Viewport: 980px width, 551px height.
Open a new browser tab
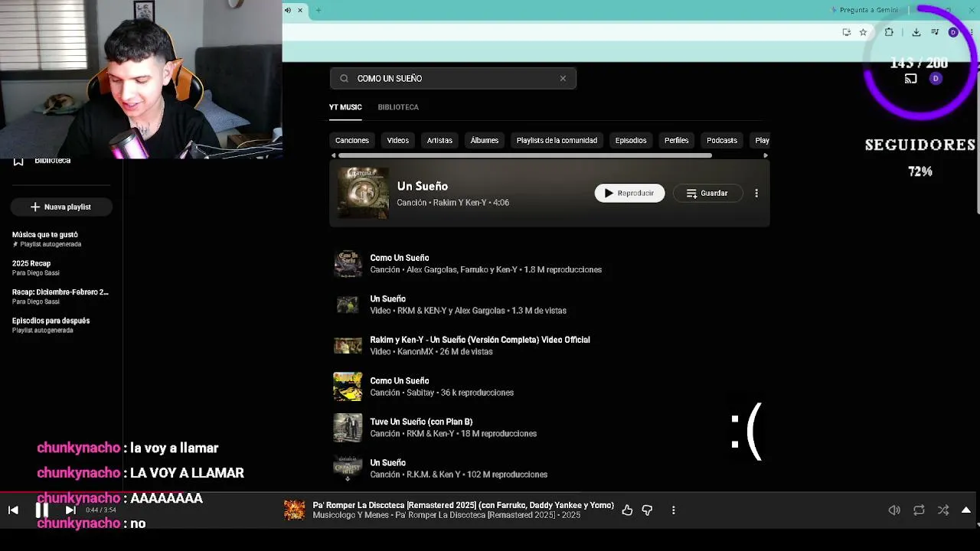pyautogui.click(x=318, y=10)
